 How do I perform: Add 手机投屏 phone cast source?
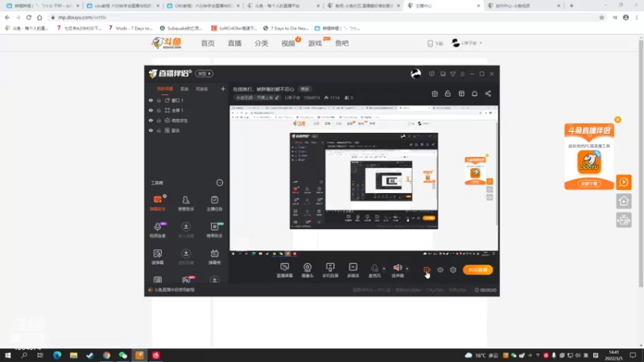click(330, 270)
